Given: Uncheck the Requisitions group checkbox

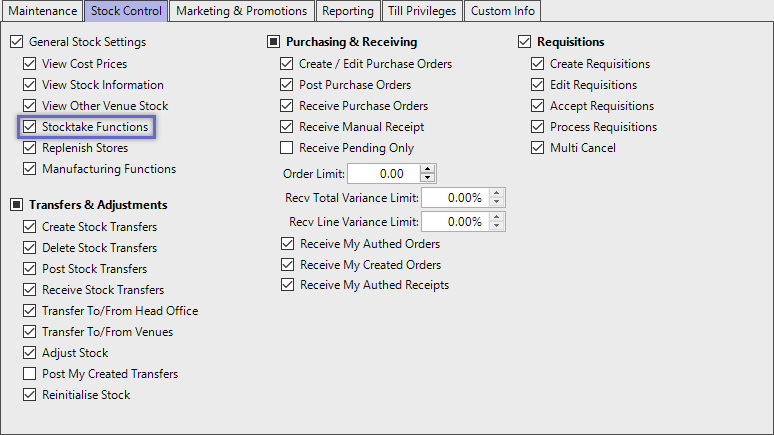Looking at the screenshot, I should tap(525, 42).
